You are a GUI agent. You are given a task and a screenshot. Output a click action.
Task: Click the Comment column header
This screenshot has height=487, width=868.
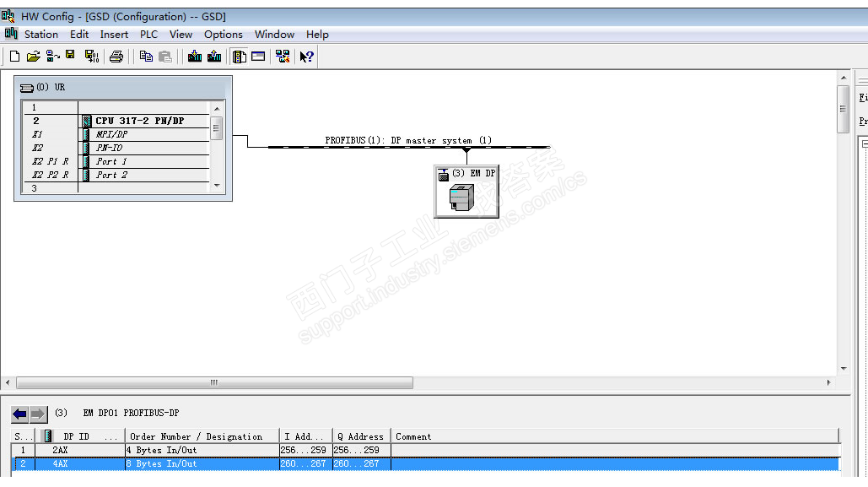[615, 436]
